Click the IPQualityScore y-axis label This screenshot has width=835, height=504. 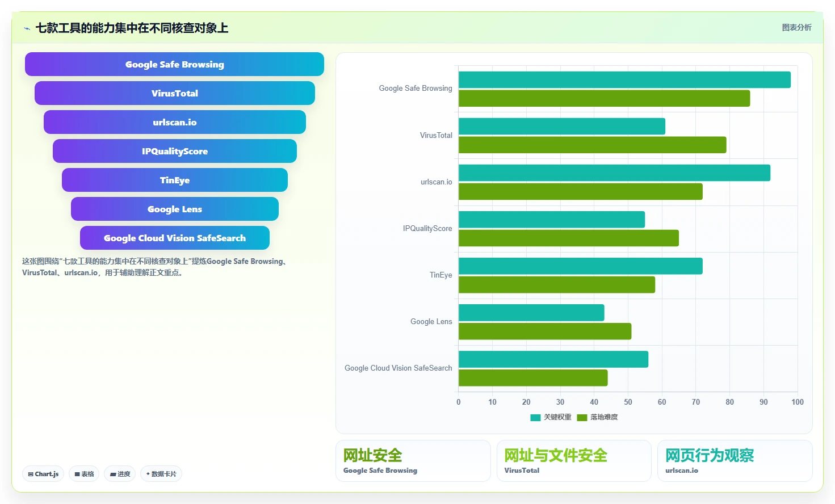pos(427,229)
